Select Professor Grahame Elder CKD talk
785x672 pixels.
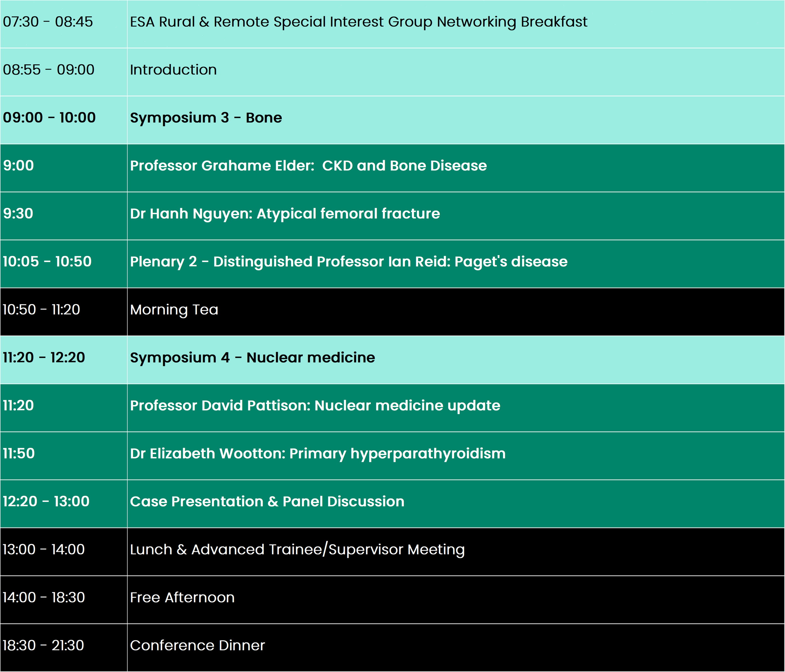pos(308,166)
